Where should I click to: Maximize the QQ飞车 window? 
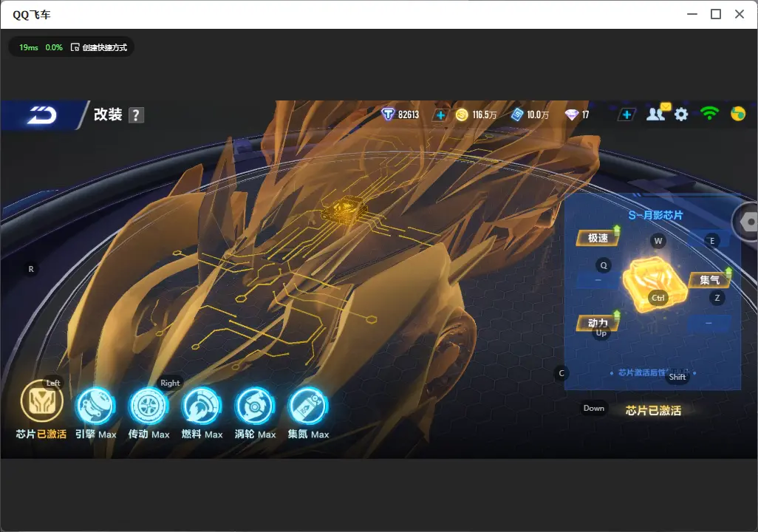coord(716,15)
